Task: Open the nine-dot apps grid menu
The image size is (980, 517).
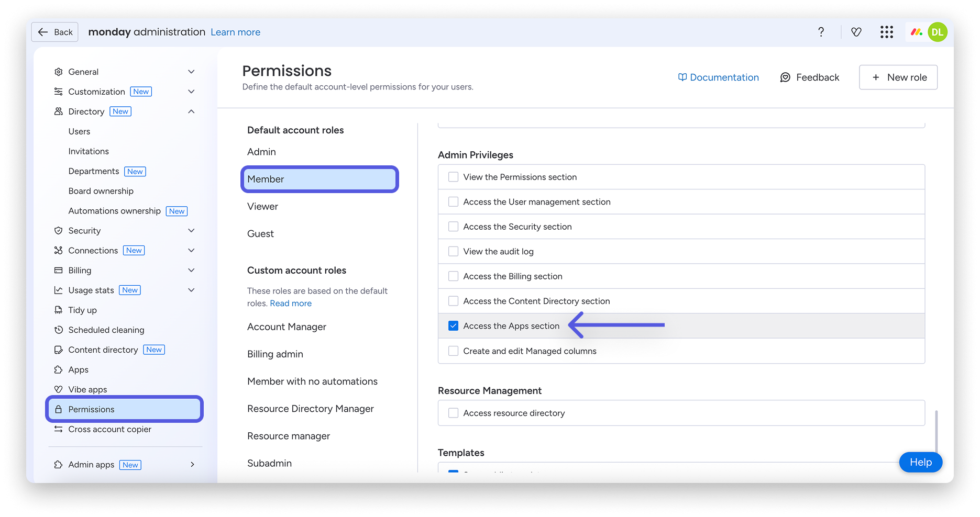Action: [887, 32]
